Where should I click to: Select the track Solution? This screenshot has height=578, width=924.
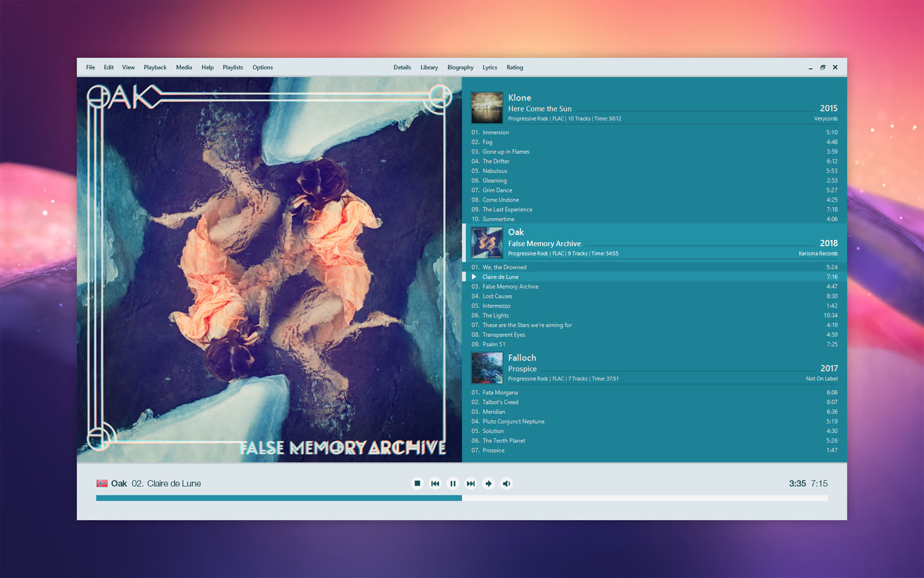click(x=654, y=431)
